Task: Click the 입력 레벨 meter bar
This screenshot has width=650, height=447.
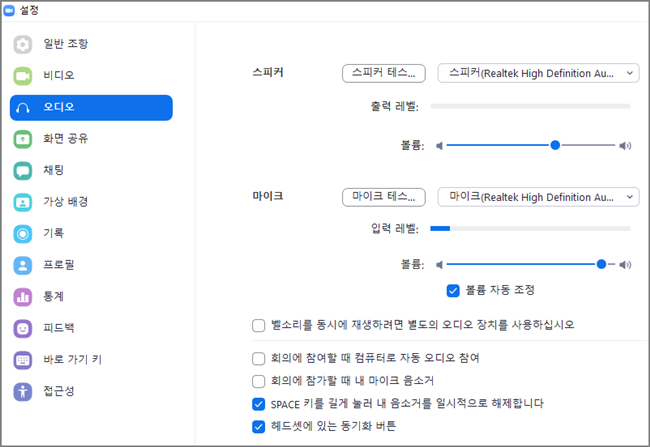Action: [531, 228]
